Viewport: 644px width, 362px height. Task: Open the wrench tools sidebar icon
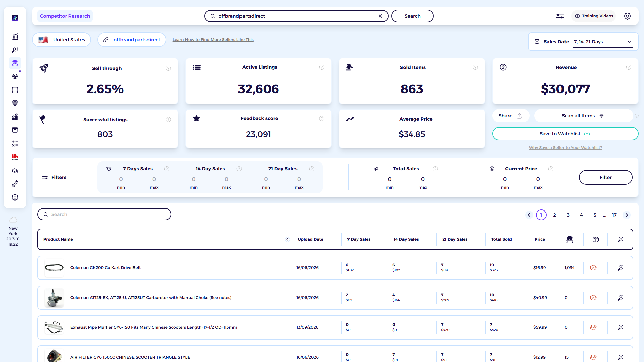click(x=15, y=184)
